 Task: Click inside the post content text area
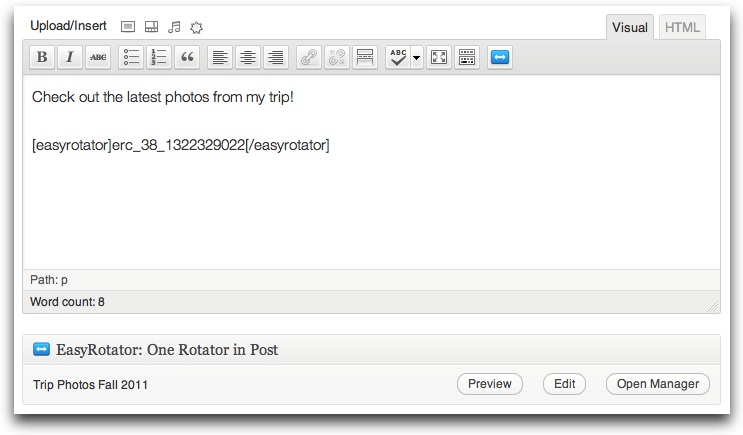[370, 210]
